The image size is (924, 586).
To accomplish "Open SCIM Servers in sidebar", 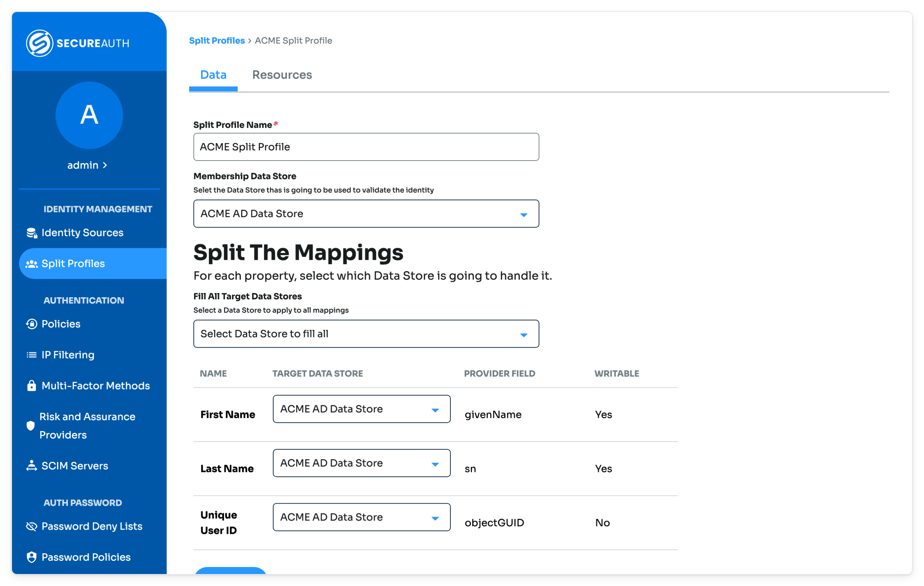I will tap(75, 466).
